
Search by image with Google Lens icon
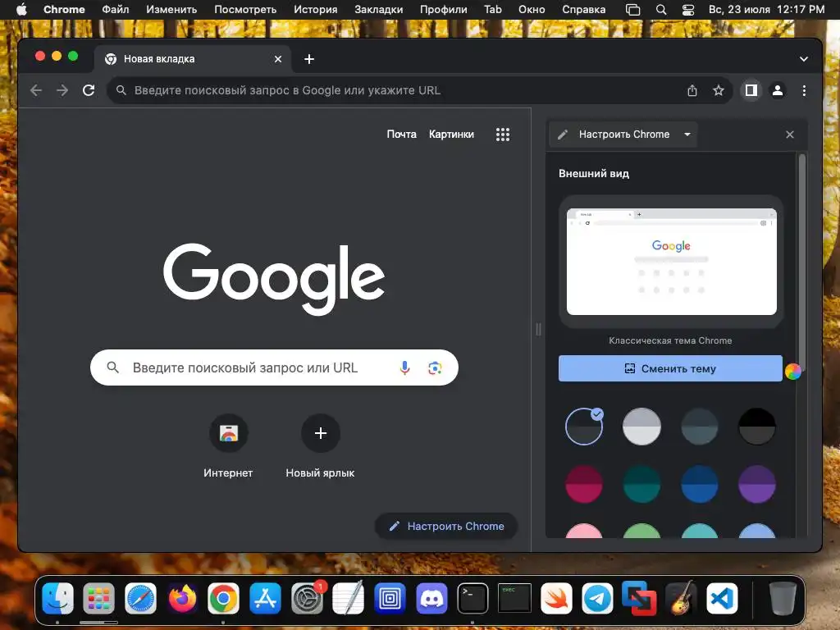tap(435, 368)
